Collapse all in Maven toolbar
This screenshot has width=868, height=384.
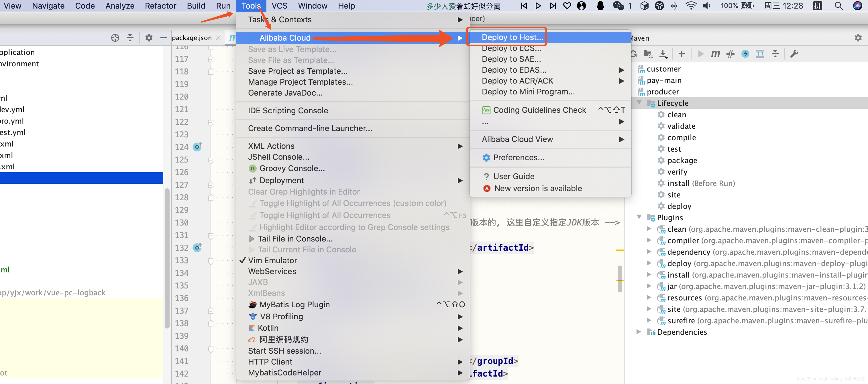pos(775,54)
